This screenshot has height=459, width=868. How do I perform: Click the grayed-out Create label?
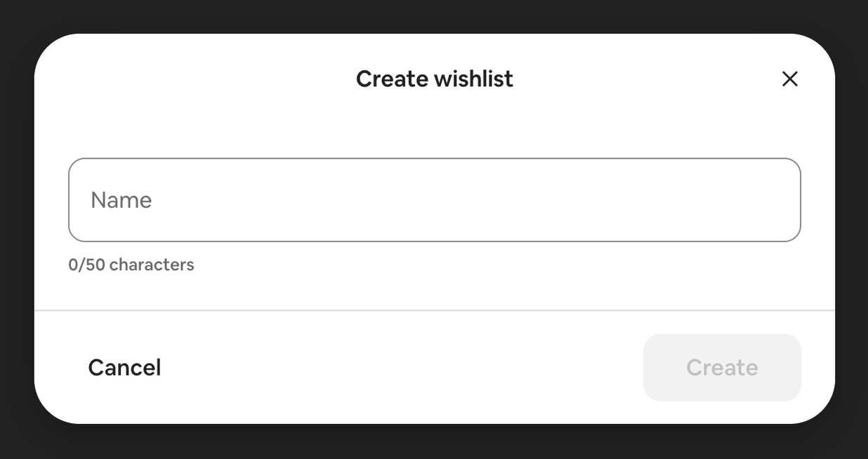point(722,368)
